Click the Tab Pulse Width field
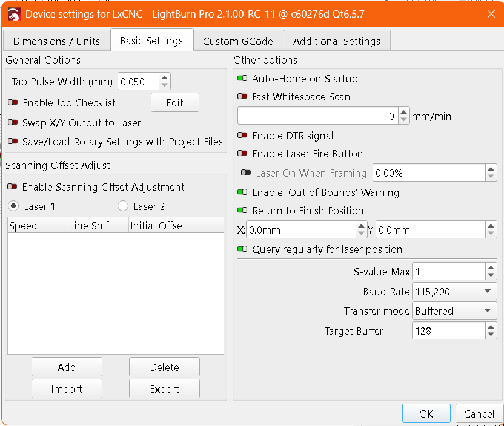Image resolution: width=504 pixels, height=426 pixels. (x=138, y=82)
